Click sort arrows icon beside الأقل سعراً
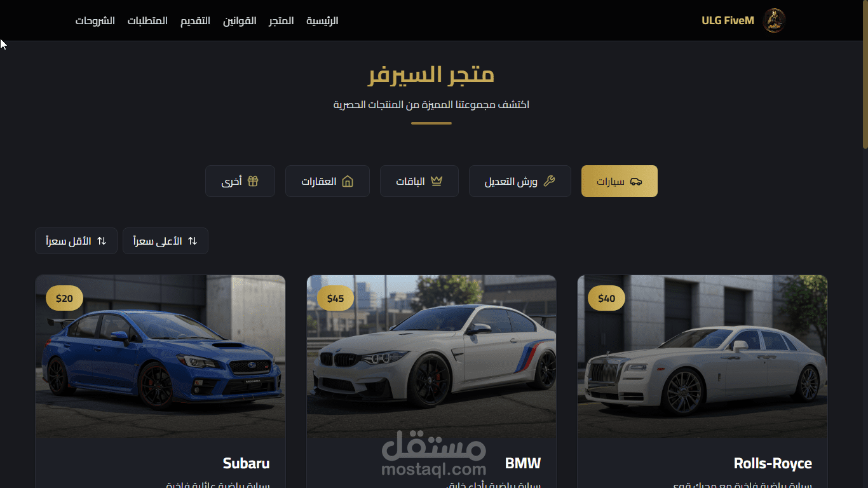The height and width of the screenshot is (488, 868). click(102, 241)
